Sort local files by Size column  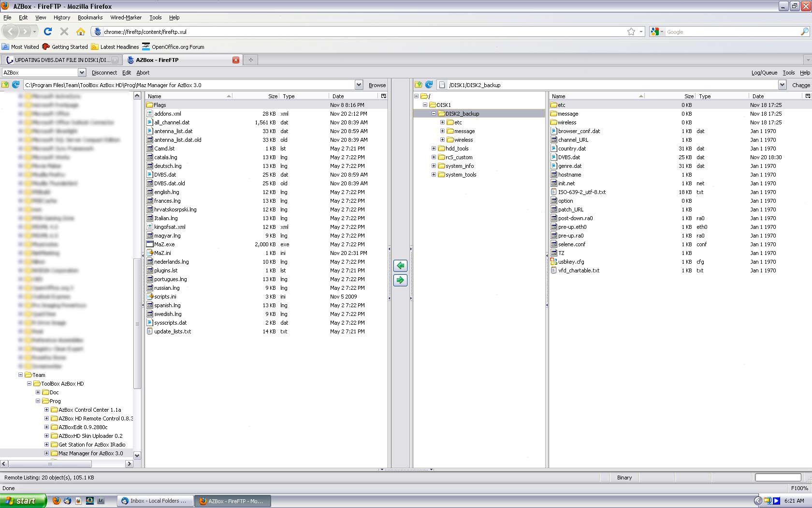[256, 96]
